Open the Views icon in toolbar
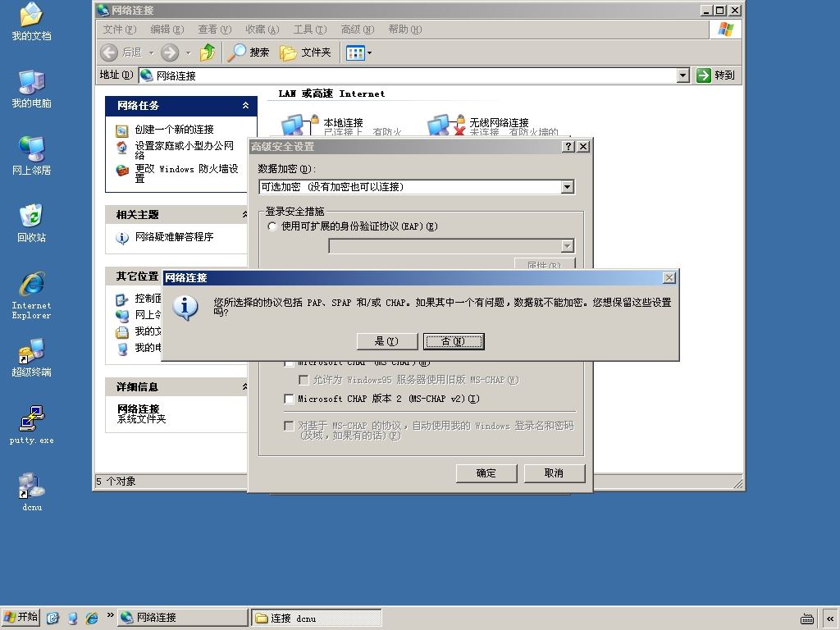This screenshot has height=630, width=840. [355, 52]
